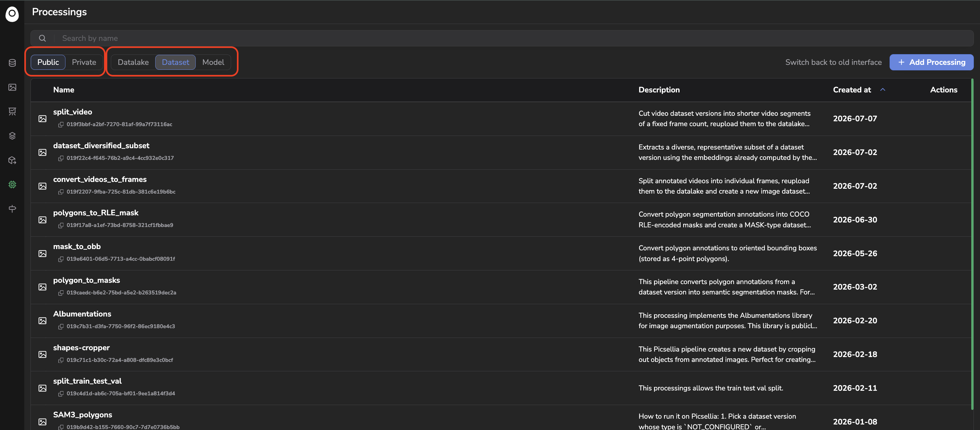Click the image icon beside Albumentations
Viewport: 980px width, 430px height.
[x=42, y=321]
